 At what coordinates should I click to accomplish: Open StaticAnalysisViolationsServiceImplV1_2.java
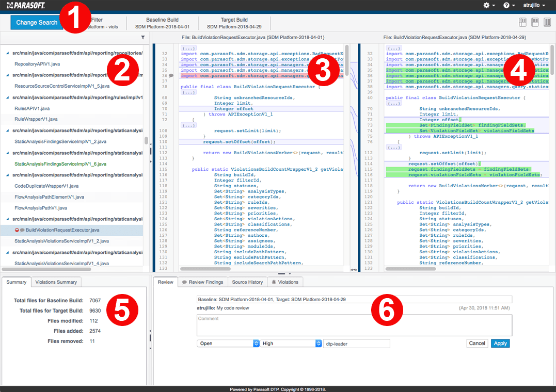(x=62, y=241)
